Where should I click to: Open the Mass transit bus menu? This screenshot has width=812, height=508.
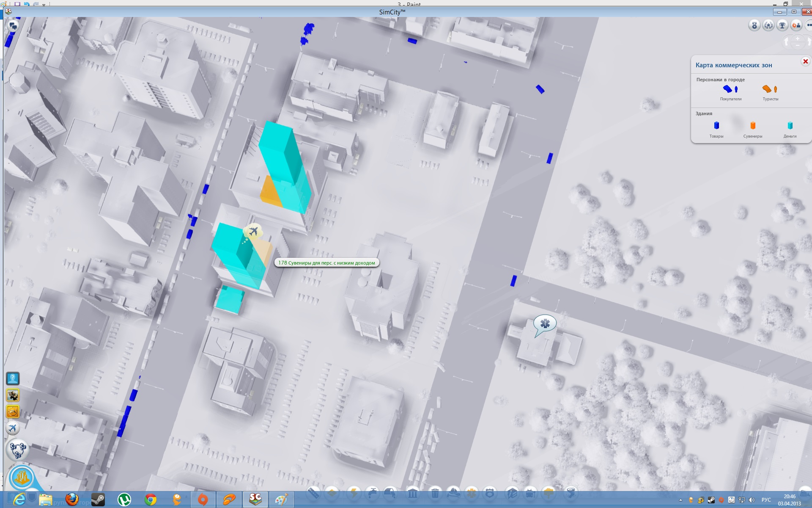pyautogui.click(x=530, y=493)
